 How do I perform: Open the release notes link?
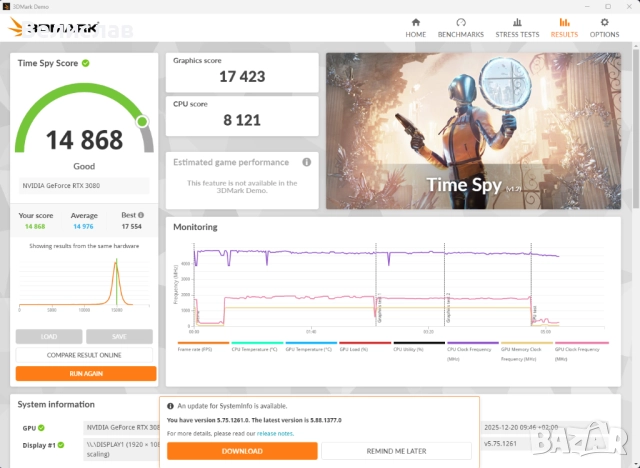pos(275,433)
